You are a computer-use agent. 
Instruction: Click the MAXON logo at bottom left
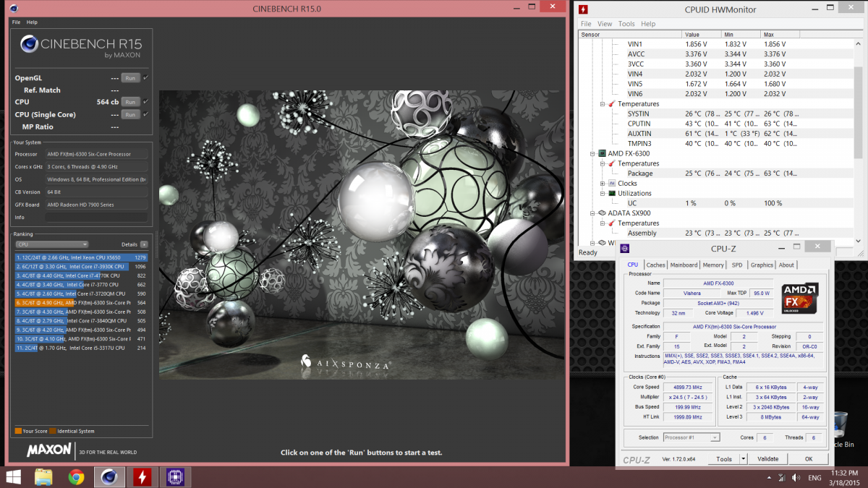pos(49,450)
